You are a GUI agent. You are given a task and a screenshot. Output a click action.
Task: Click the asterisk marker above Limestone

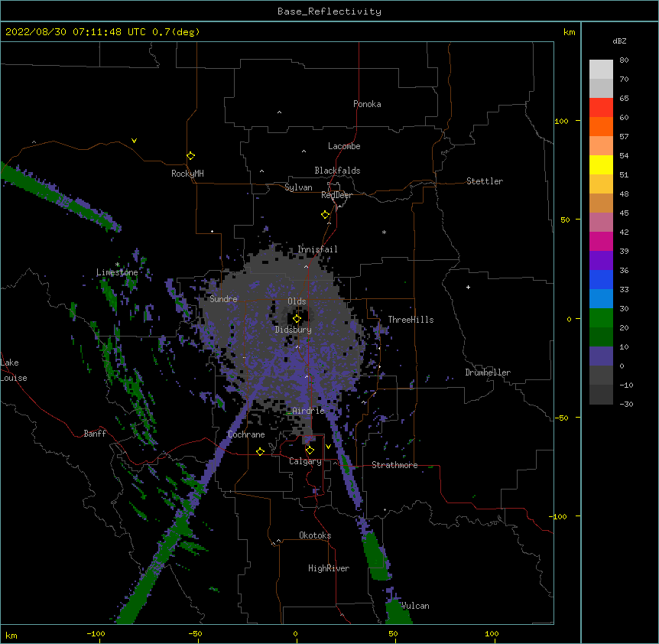click(x=117, y=265)
